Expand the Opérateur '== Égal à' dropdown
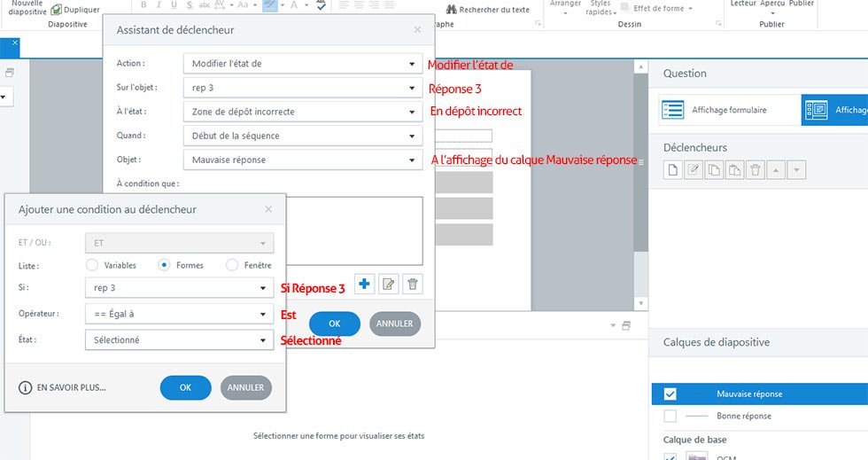 pyautogui.click(x=178, y=315)
